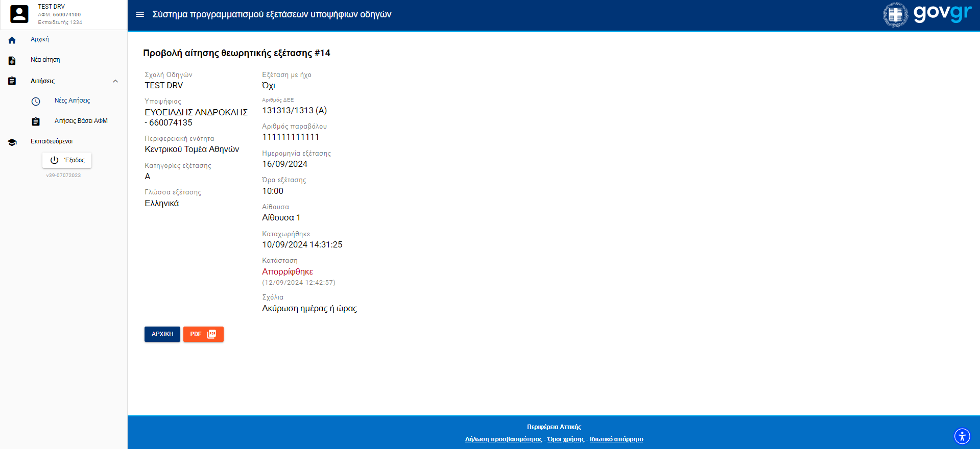Viewport: 980px width, 449px height.
Task: Click the new application document icon
Action: 12,61
